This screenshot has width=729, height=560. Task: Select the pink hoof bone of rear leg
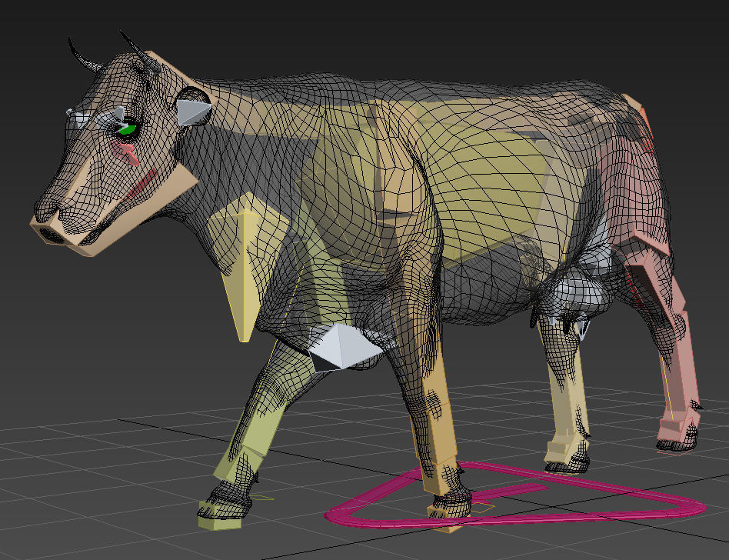click(677, 430)
